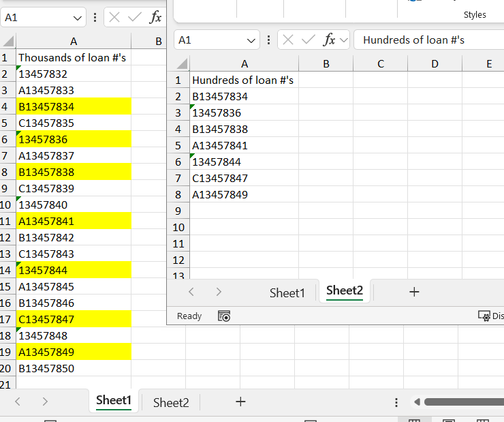Click Select All triangle in the front window grid
The height and width of the screenshot is (422, 504).
(x=182, y=63)
